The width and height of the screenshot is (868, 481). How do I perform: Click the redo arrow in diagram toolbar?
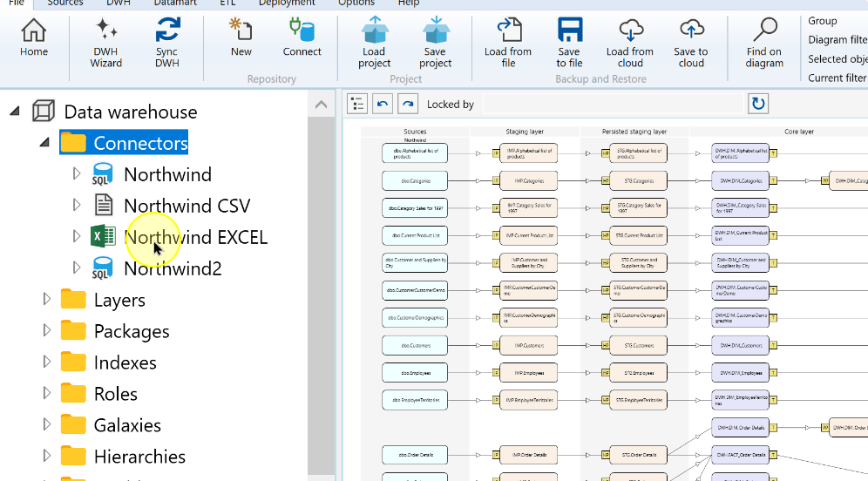[x=408, y=104]
